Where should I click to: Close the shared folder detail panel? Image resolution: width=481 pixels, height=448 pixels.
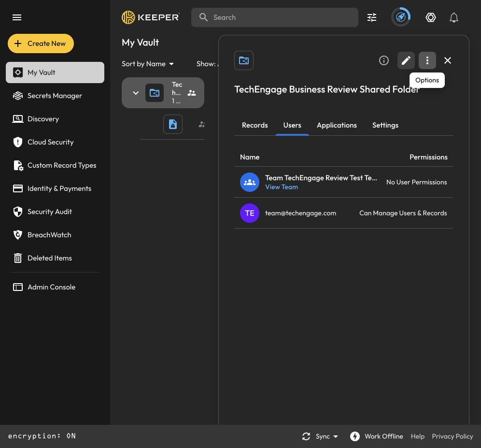pyautogui.click(x=448, y=60)
